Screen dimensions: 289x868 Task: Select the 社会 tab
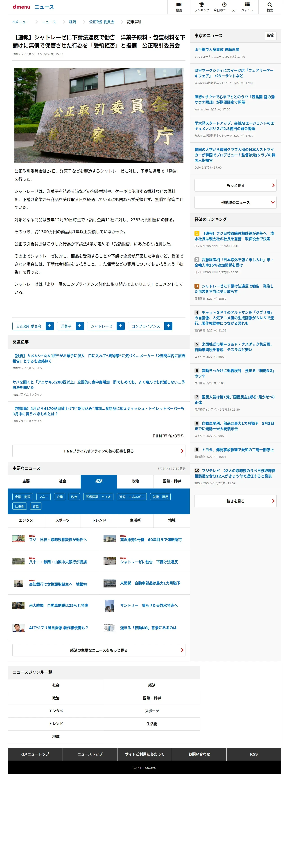(x=62, y=481)
